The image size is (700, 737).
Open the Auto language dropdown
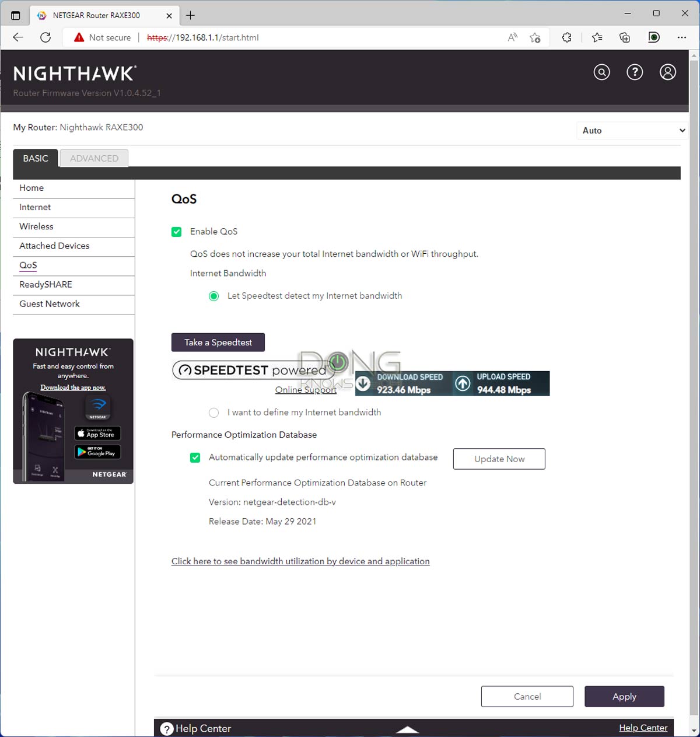pos(632,130)
